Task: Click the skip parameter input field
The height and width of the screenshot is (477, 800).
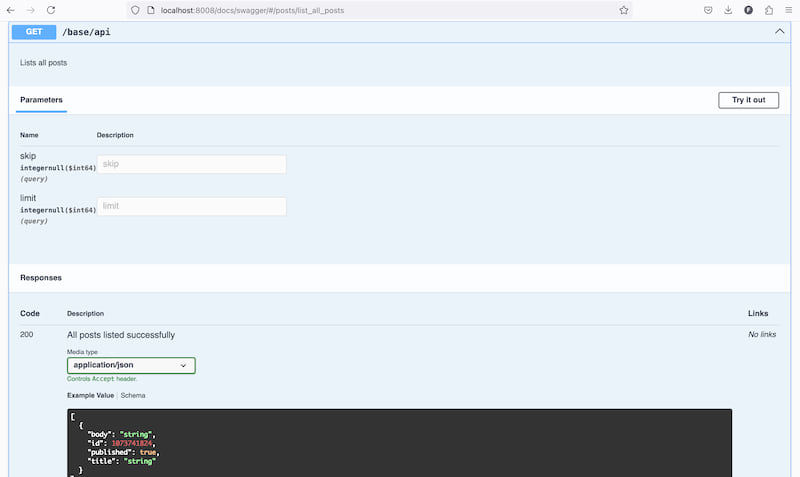Action: tap(191, 164)
